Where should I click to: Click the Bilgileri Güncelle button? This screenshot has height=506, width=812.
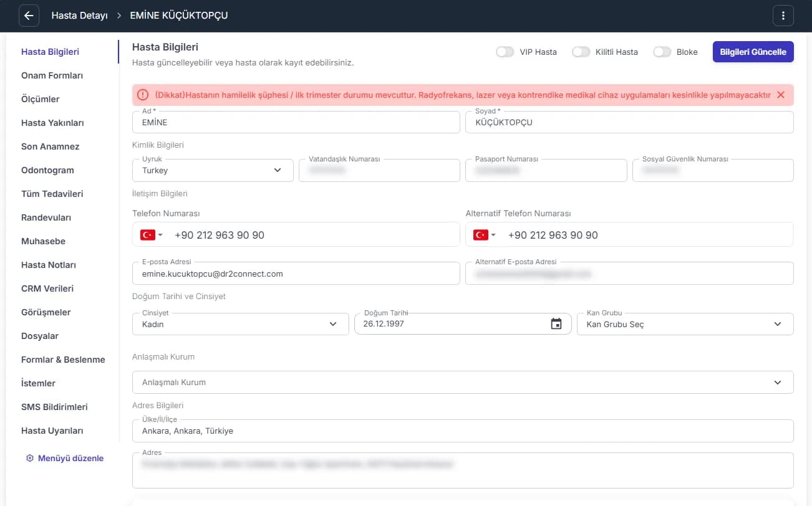point(753,52)
